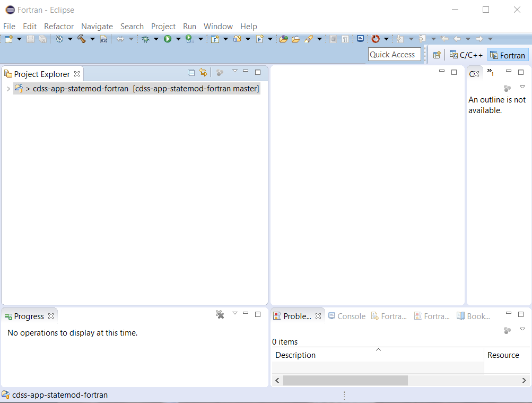
Task: Click the Open Type folder icon
Action: tap(284, 39)
